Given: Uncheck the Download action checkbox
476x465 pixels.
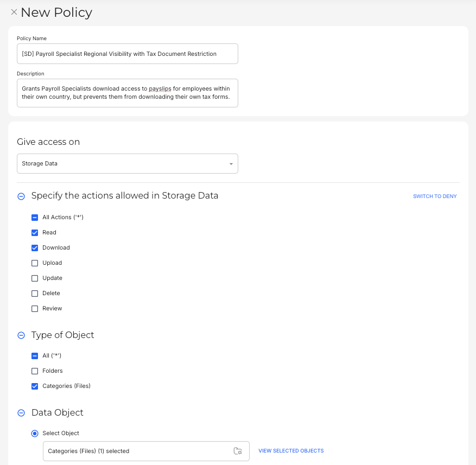Looking at the screenshot, I should tap(35, 247).
